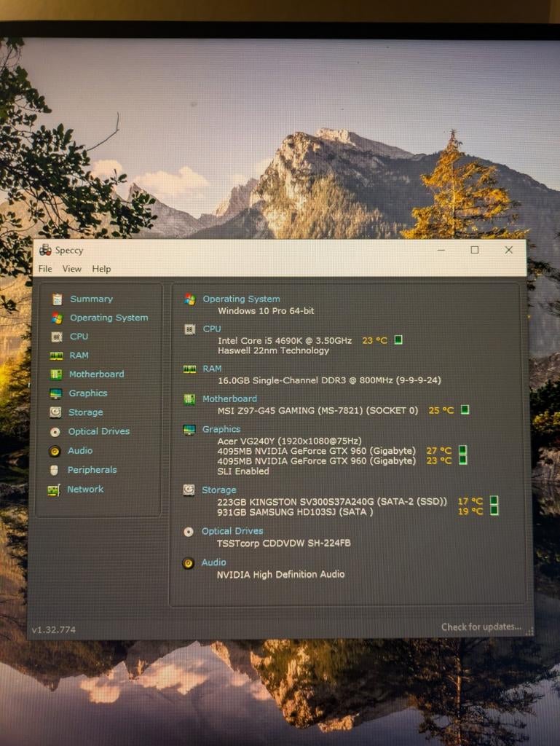
Task: Open the File menu
Action: click(45, 269)
